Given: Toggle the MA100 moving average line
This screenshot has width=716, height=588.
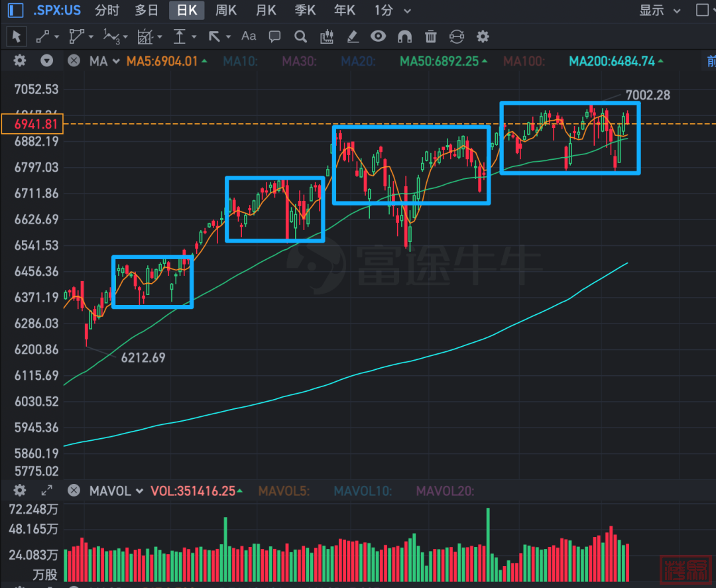Looking at the screenshot, I should coord(524,61).
